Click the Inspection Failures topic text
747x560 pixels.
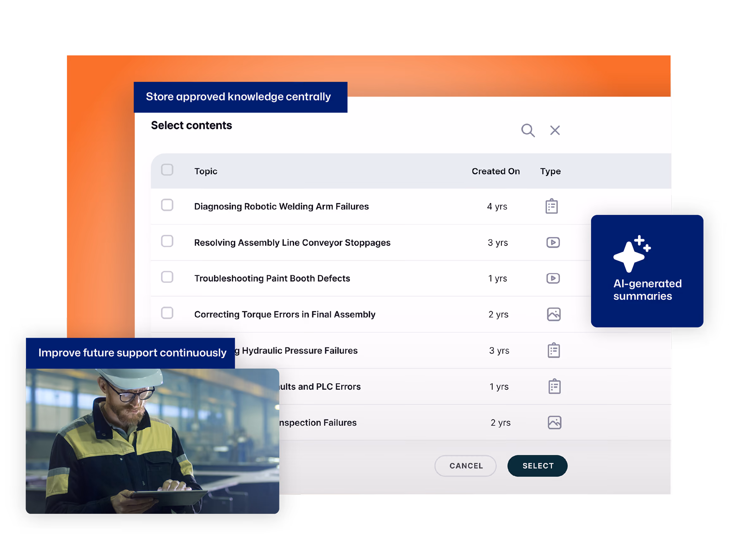click(x=318, y=423)
